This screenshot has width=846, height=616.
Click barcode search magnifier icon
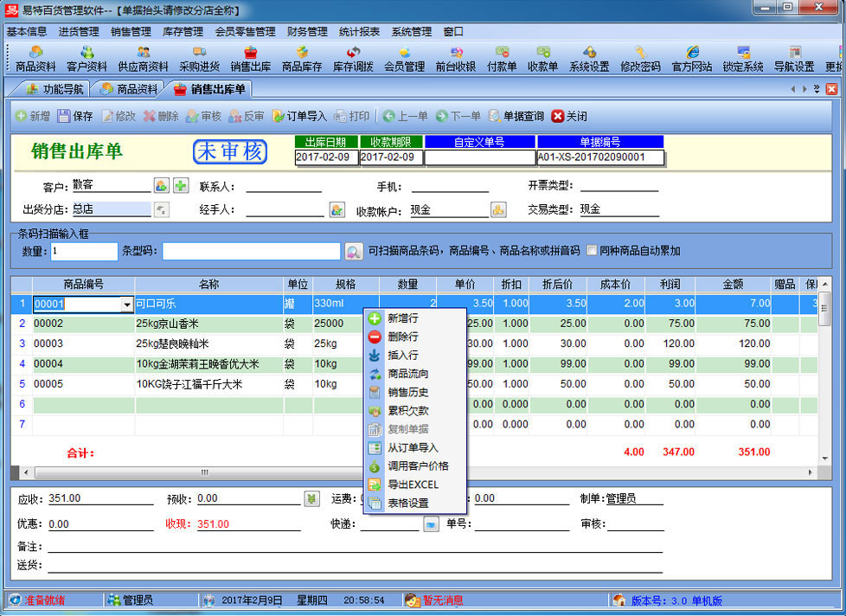tap(353, 252)
